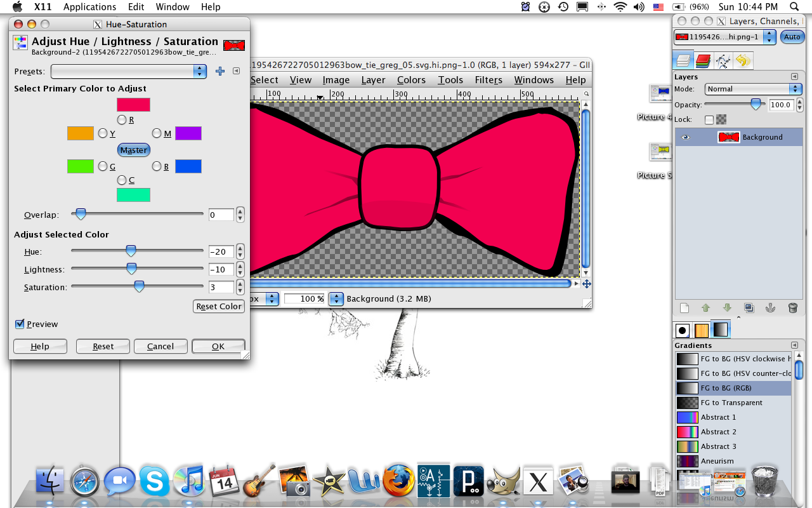Open GIMP from the Dock
Image resolution: width=812 pixels, height=508 pixels.
(x=503, y=481)
